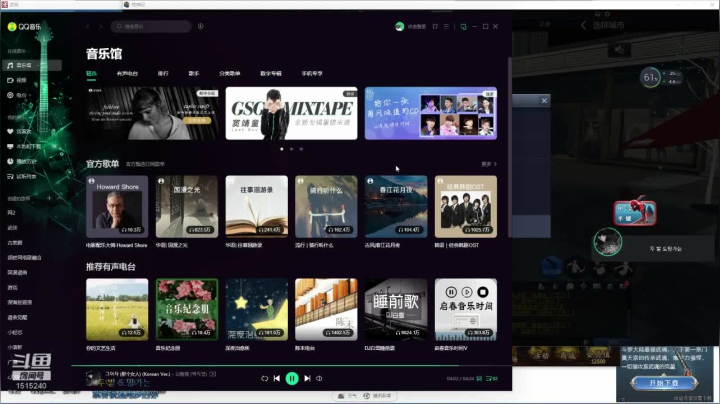Open the Howard Shore playlist cover
This screenshot has width=720, height=404.
click(x=117, y=207)
